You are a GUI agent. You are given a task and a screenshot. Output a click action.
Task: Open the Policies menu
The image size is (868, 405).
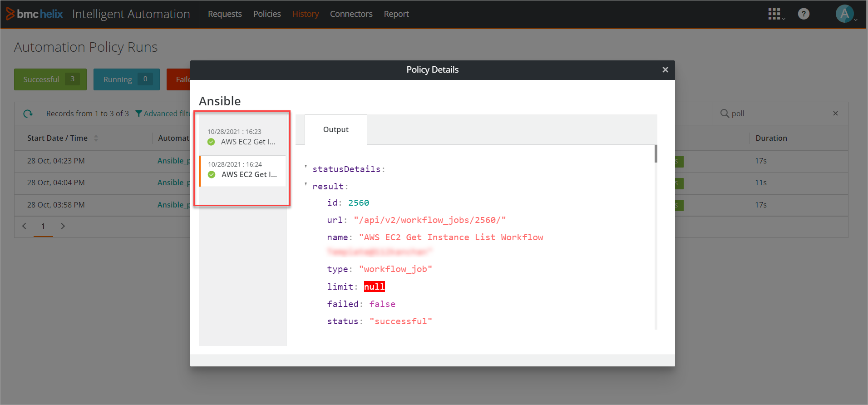point(267,14)
